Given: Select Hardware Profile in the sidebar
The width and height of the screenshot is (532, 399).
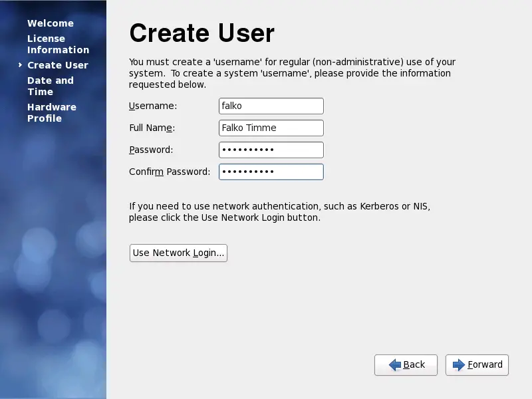Looking at the screenshot, I should pyautogui.click(x=52, y=112).
